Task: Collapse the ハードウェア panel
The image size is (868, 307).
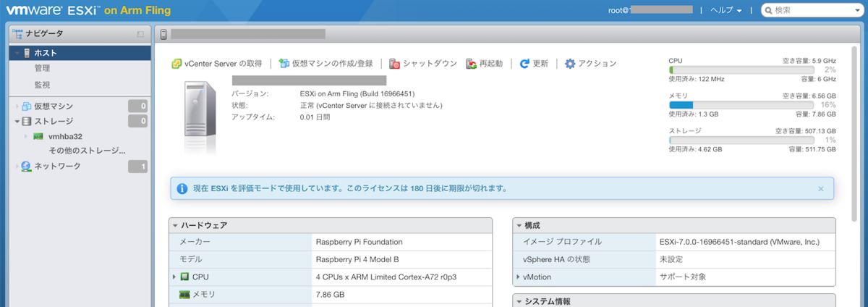Action: pyautogui.click(x=175, y=226)
